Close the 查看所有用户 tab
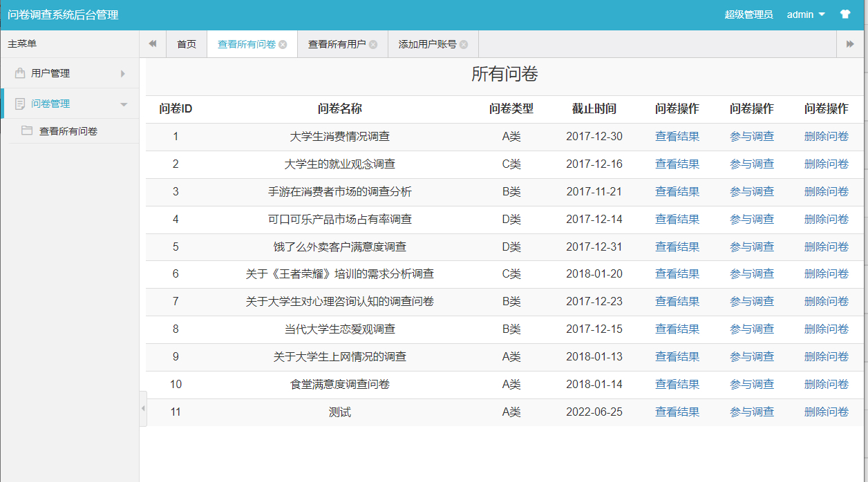Image resolution: width=868 pixels, height=482 pixels. 373,44
